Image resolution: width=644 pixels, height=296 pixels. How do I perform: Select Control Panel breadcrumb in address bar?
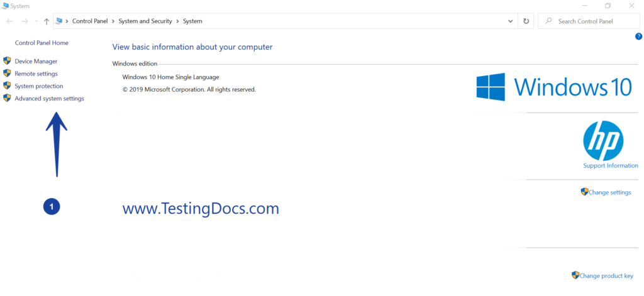pyautogui.click(x=91, y=21)
